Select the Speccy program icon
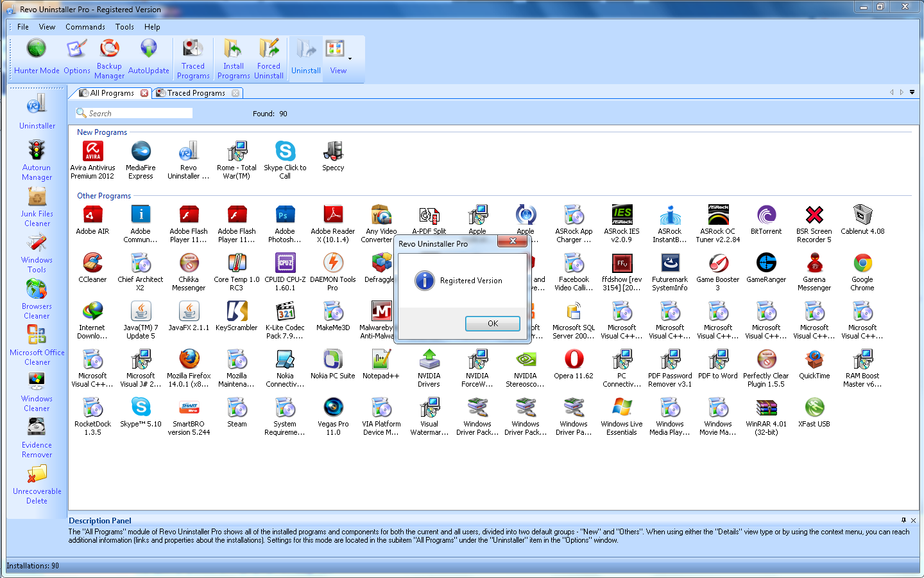The width and height of the screenshot is (924, 578). [x=333, y=156]
